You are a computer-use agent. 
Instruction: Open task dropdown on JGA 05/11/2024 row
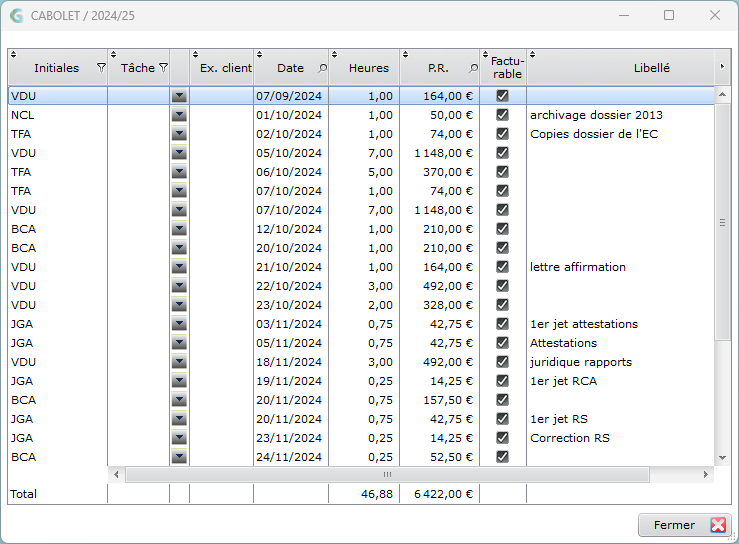[179, 343]
